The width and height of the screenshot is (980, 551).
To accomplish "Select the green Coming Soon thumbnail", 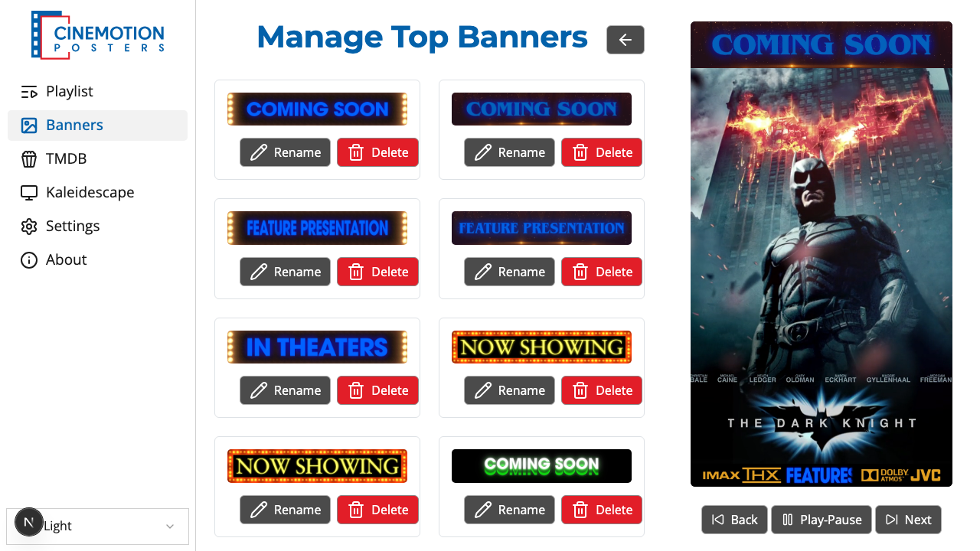I will coord(541,466).
